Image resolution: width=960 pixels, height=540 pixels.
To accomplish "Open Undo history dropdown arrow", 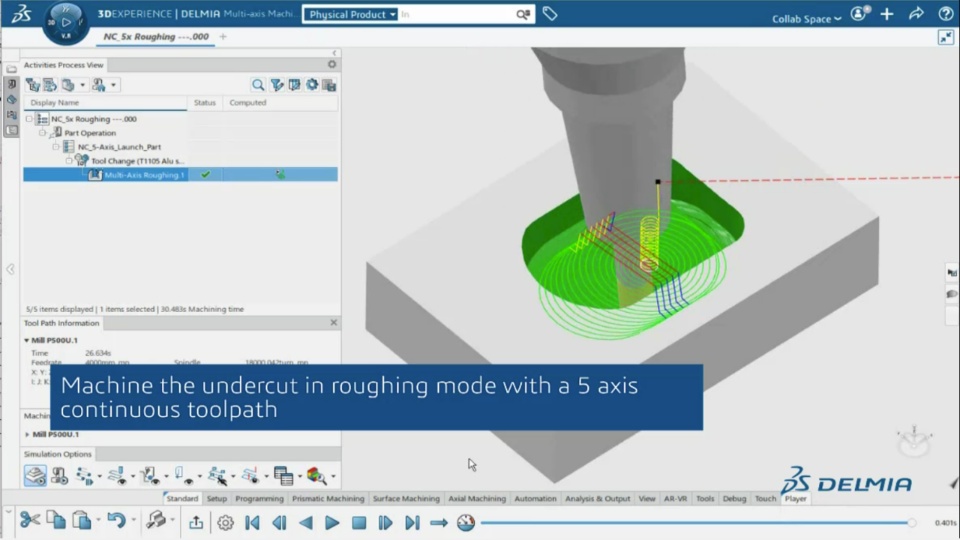I will (133, 520).
